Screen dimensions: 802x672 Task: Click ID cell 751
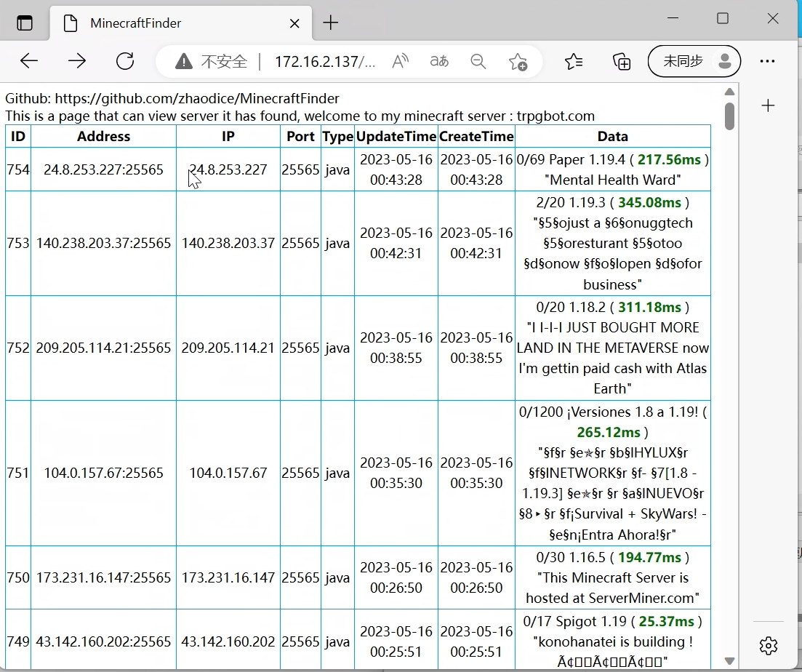pyautogui.click(x=18, y=473)
